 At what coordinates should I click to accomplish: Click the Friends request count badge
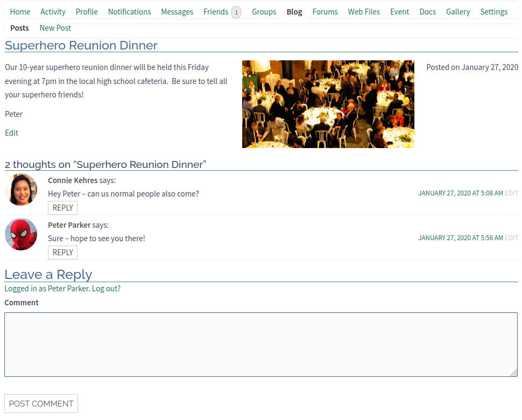pos(236,12)
